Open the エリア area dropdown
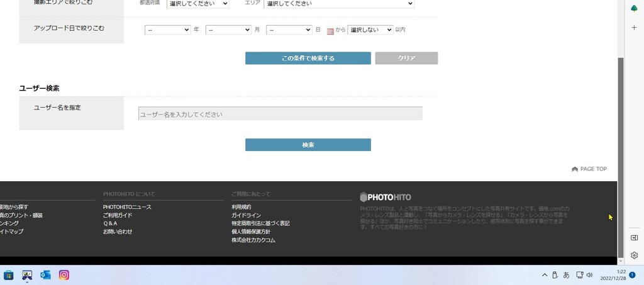Image resolution: width=644 pixels, height=285 pixels. [338, 4]
